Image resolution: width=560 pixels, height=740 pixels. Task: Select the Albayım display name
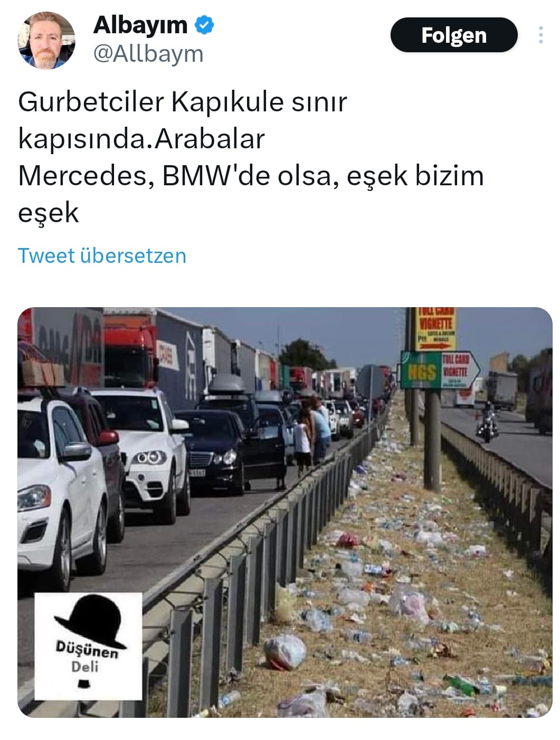(x=140, y=25)
